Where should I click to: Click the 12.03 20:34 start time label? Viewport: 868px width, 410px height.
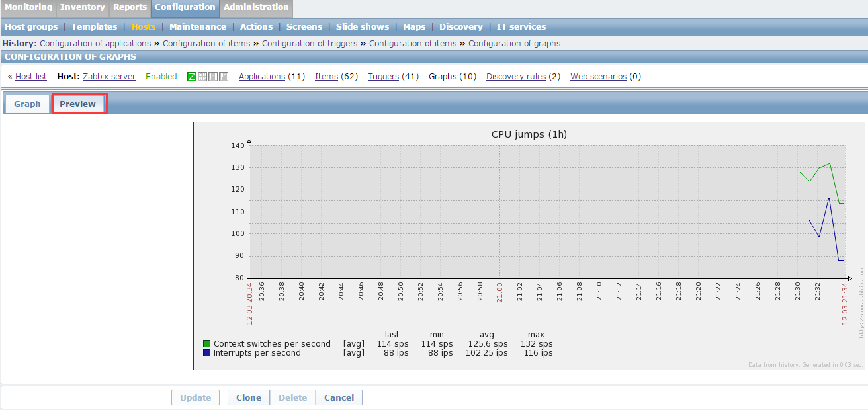(x=250, y=304)
